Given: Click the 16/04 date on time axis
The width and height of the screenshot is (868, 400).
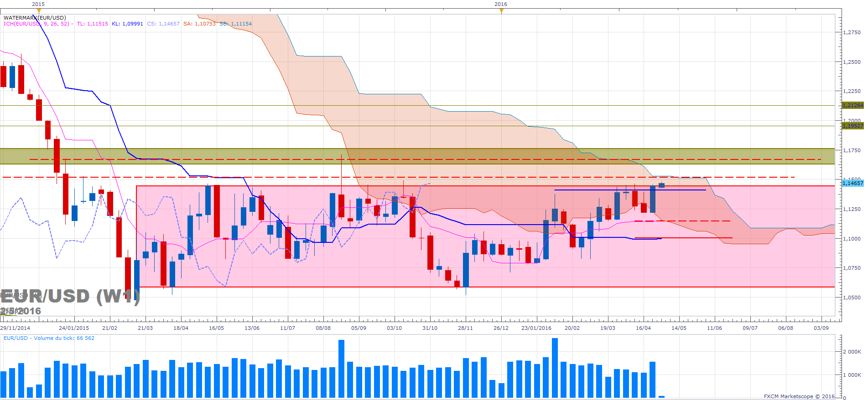Looking at the screenshot, I should [x=643, y=328].
